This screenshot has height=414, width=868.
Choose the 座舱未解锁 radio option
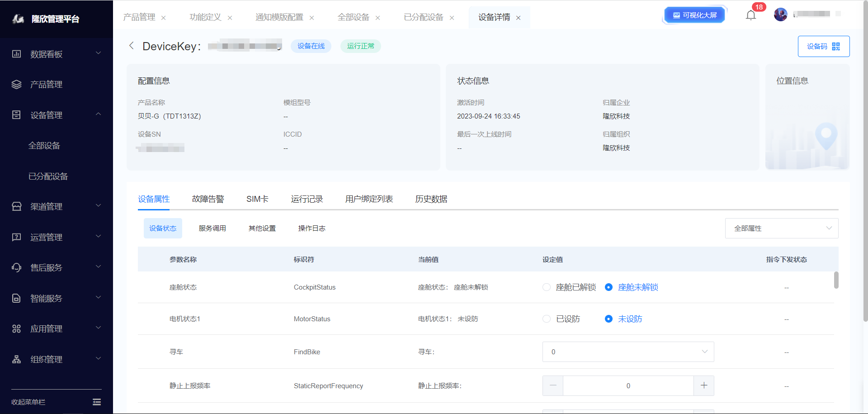[609, 287]
